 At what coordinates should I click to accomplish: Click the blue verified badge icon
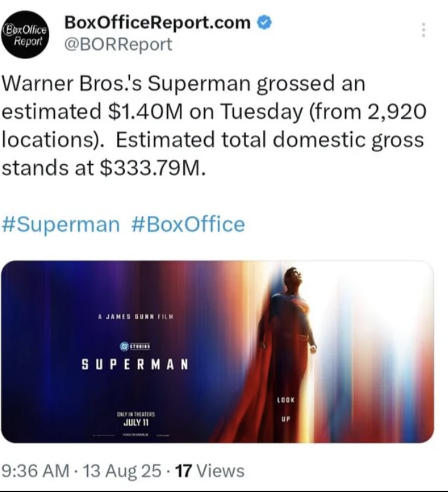(265, 23)
